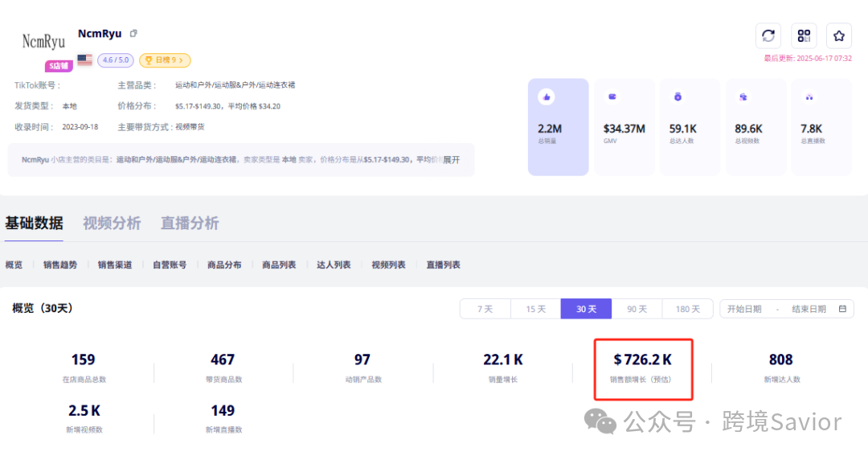Screen dimensions: 868x456
Task: Open the 日榜 9 ranking badge
Action: click(165, 60)
